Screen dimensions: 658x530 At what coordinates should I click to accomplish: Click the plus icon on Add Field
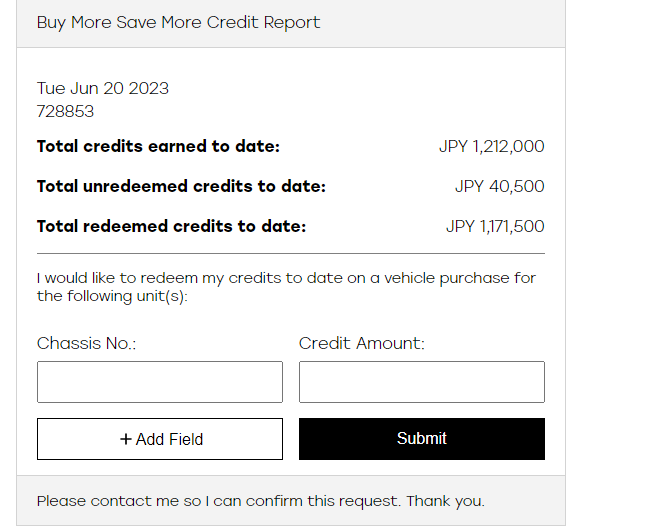[x=125, y=439]
